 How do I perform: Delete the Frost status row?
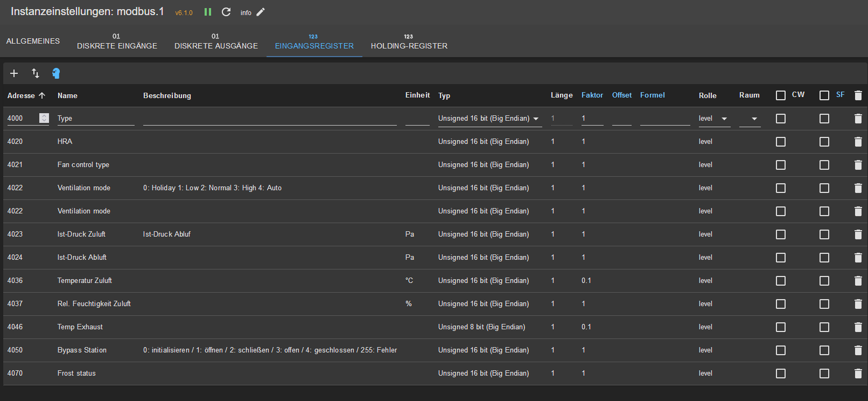pos(858,374)
